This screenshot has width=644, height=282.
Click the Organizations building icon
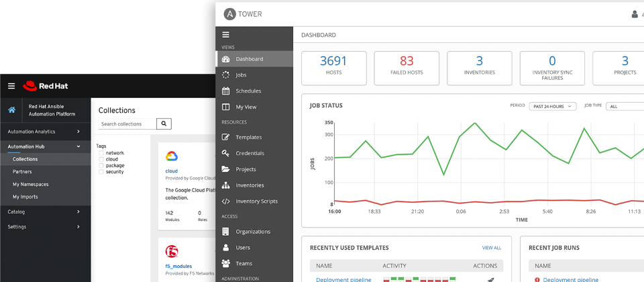coord(225,232)
